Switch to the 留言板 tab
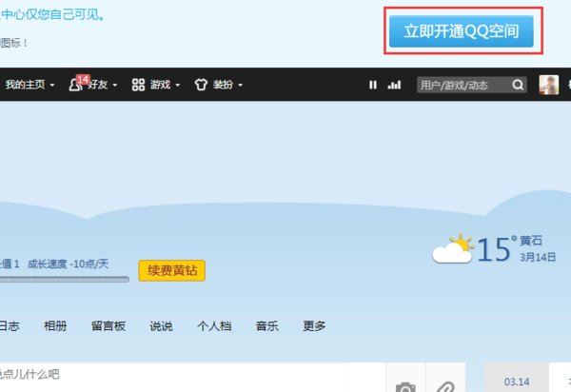 tap(108, 325)
